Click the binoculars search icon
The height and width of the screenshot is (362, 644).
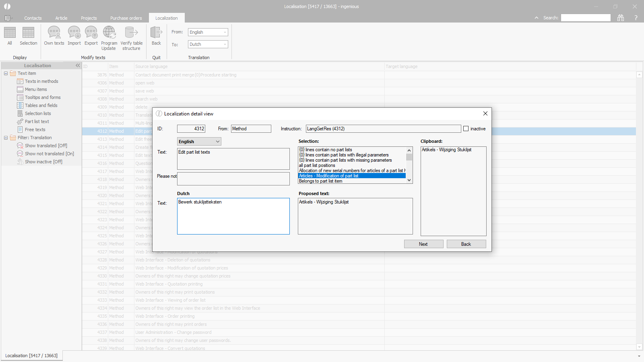[x=621, y=18]
